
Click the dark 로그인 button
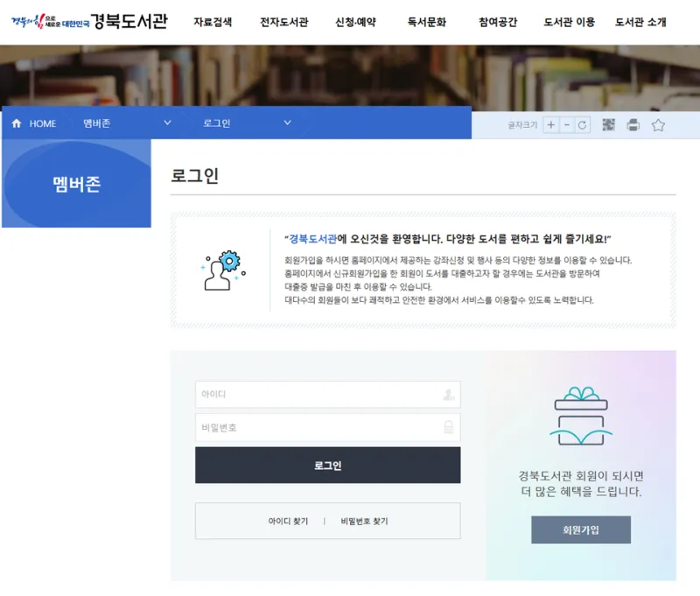click(327, 466)
